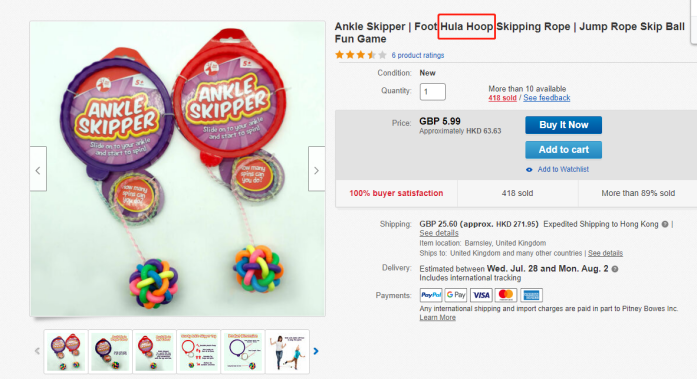Click the Google Pay payment icon
The width and height of the screenshot is (698, 379).
click(x=456, y=295)
